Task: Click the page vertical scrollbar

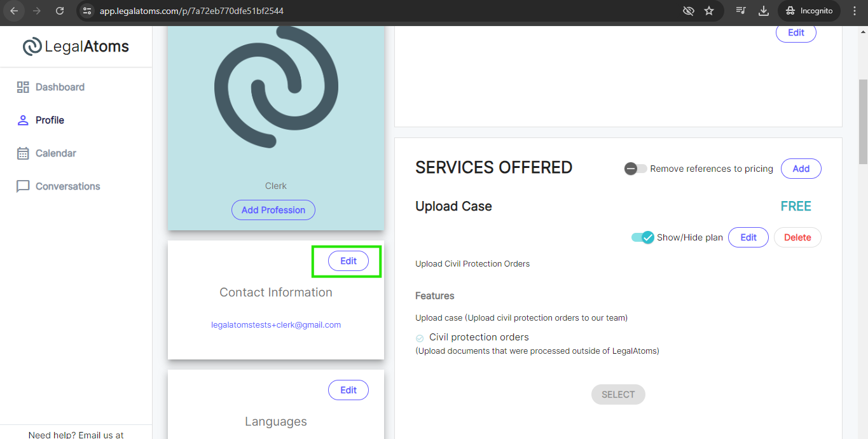Action: [x=863, y=122]
